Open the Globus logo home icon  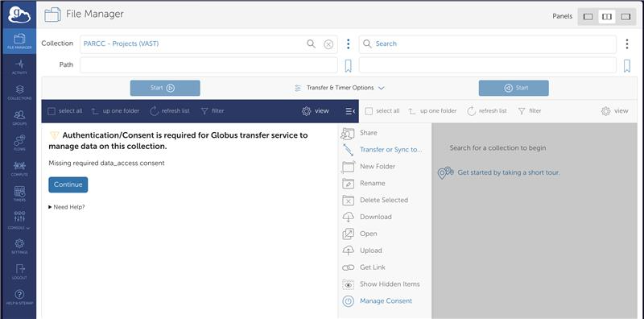(x=19, y=14)
